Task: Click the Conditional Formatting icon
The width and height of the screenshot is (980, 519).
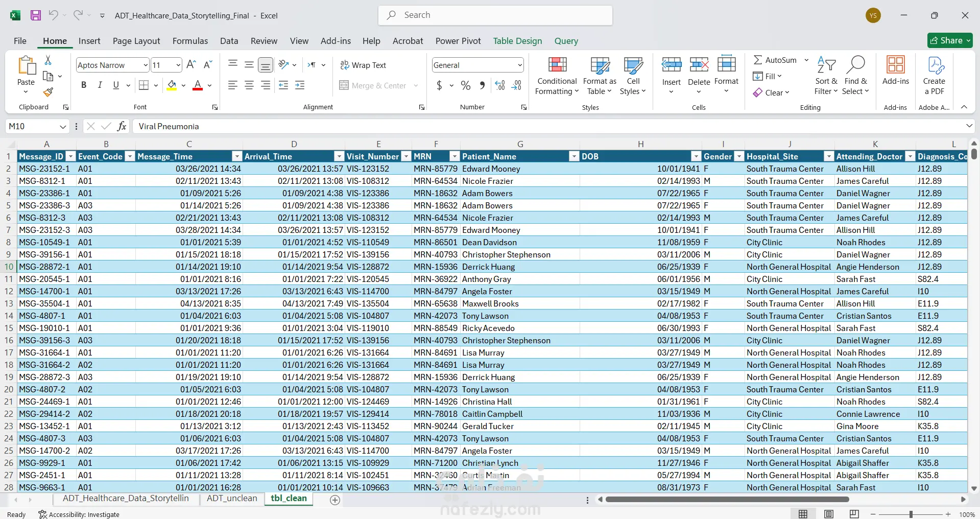Action: (x=557, y=65)
